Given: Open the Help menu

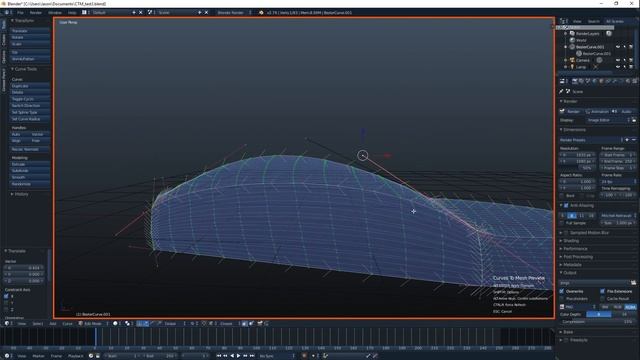Looking at the screenshot, I should click(x=72, y=13).
